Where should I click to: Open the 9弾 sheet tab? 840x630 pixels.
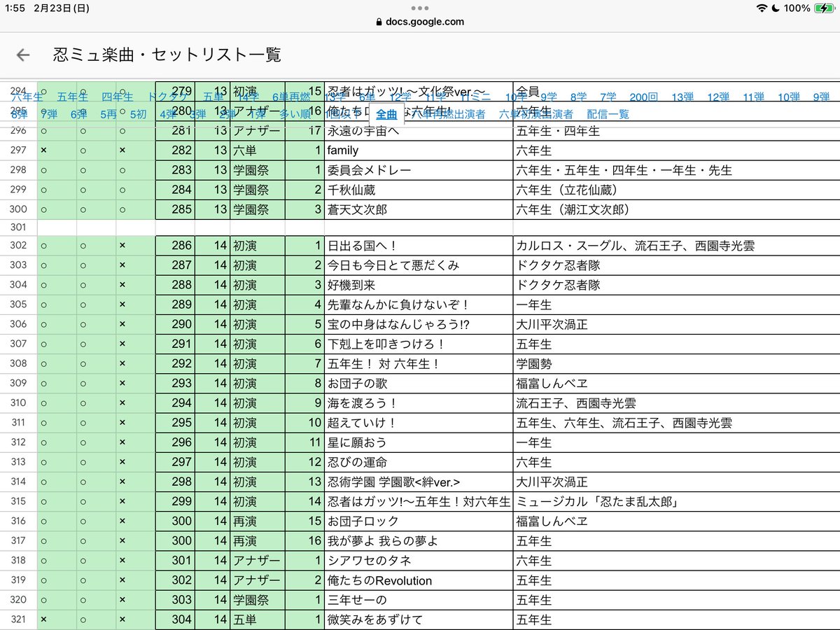click(822, 97)
